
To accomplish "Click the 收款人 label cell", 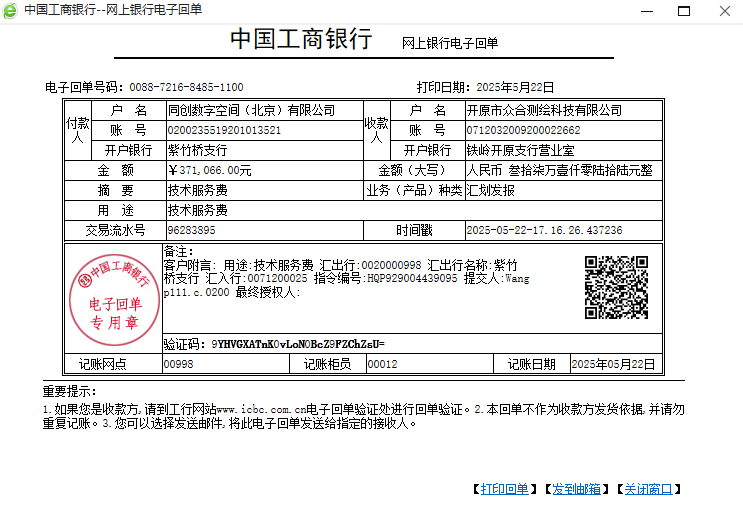I will click(377, 130).
